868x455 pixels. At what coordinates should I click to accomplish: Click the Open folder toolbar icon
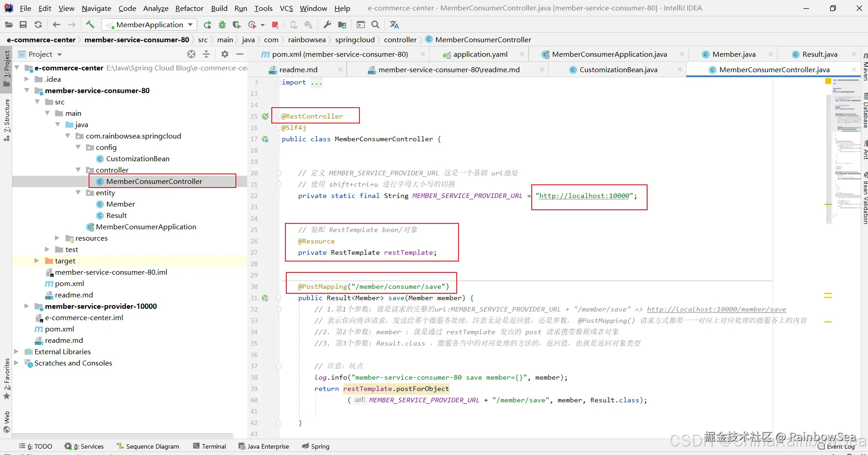[x=9, y=25]
